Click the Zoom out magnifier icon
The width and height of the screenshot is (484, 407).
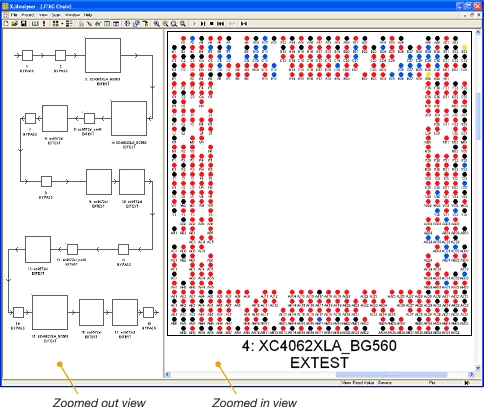pos(165,24)
